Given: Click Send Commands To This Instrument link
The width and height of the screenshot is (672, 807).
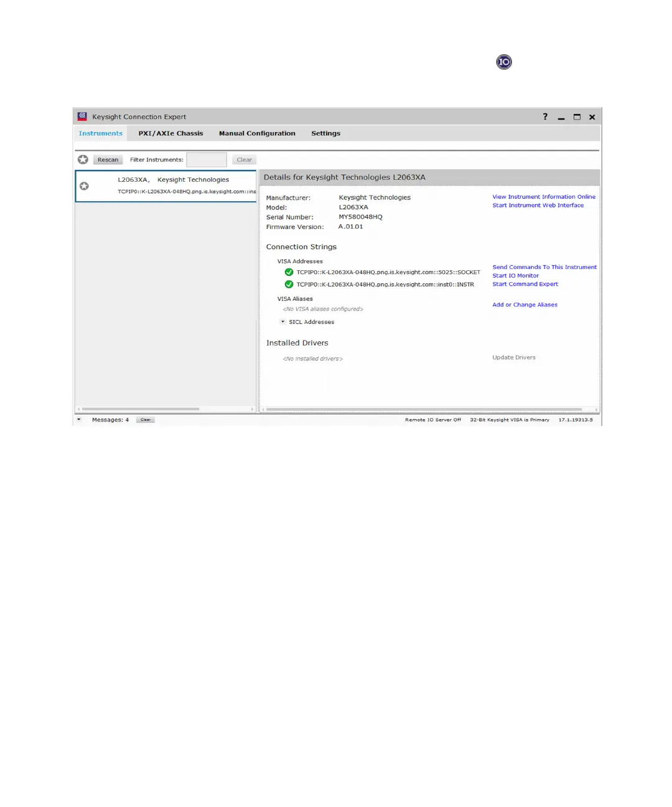Looking at the screenshot, I should pyautogui.click(x=544, y=267).
